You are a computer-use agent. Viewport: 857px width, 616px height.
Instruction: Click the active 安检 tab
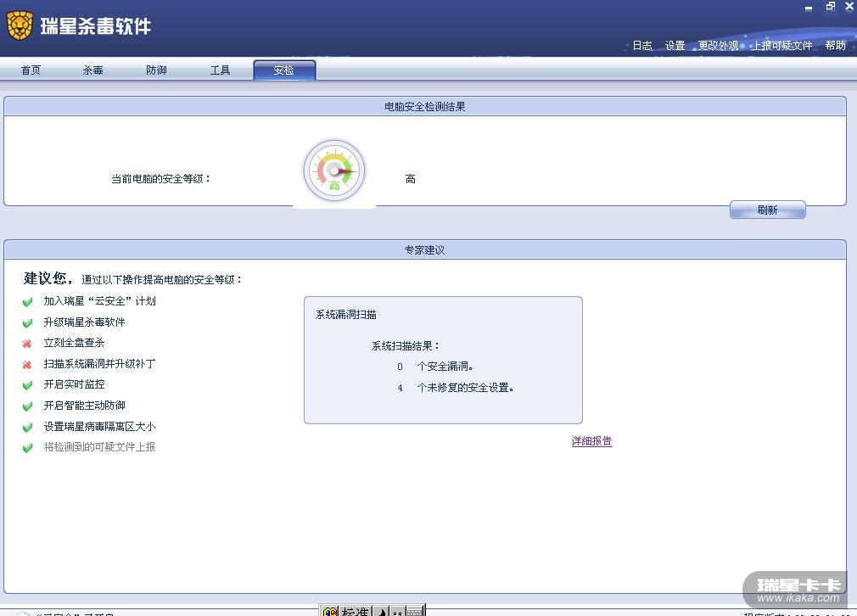284,70
